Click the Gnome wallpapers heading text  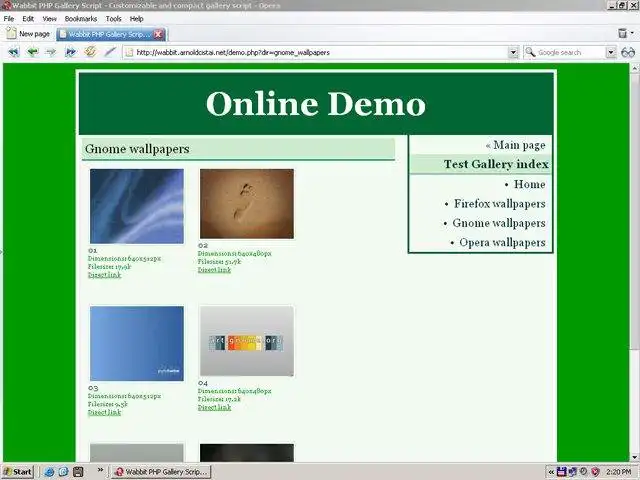coord(137,149)
